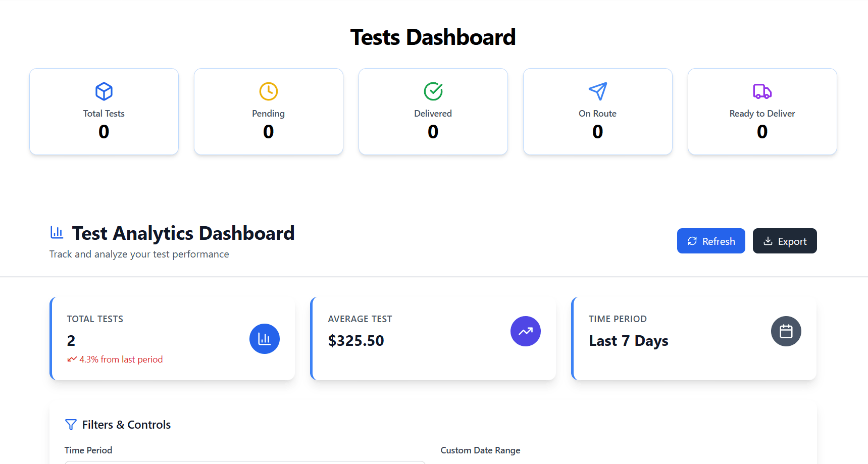Select the Test Analytics Dashboard heading
868x464 pixels.
tap(183, 233)
